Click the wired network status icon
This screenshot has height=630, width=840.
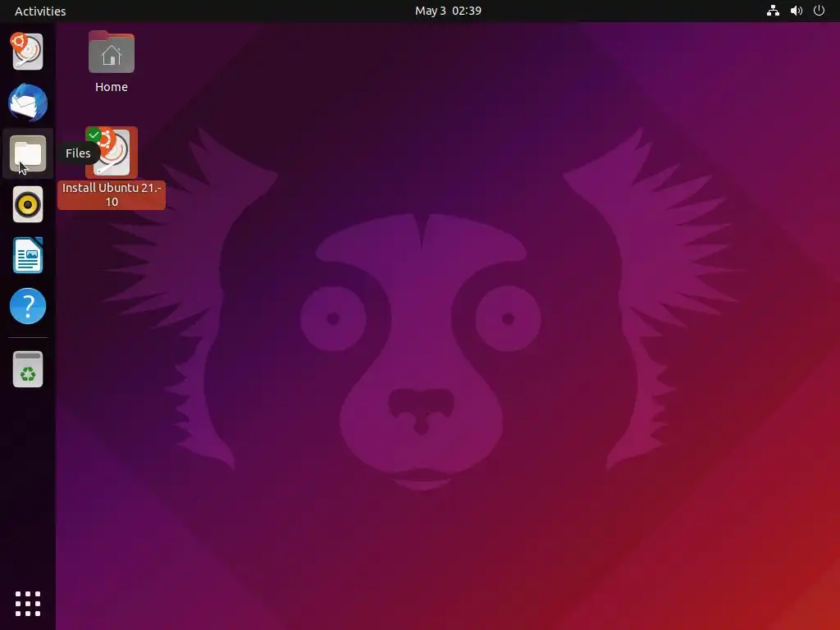tap(773, 11)
